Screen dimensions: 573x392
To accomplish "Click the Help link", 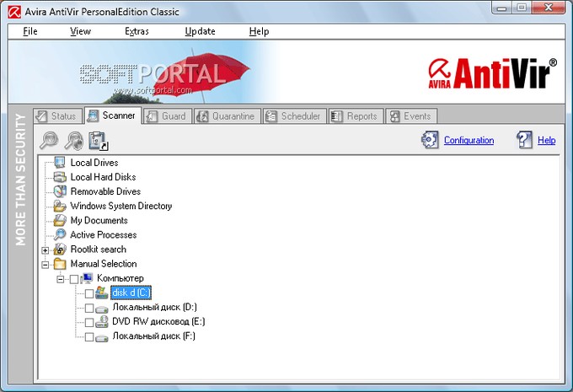I will pyautogui.click(x=546, y=140).
